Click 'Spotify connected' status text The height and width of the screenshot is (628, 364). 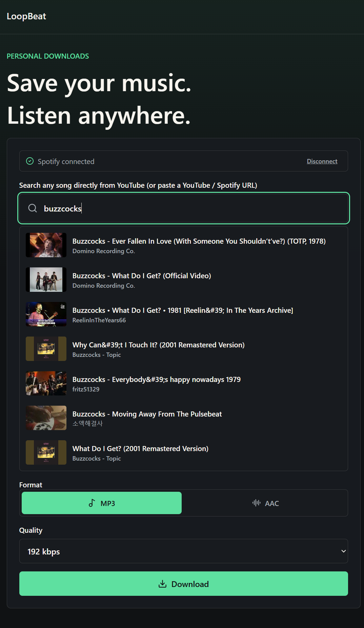tap(66, 162)
